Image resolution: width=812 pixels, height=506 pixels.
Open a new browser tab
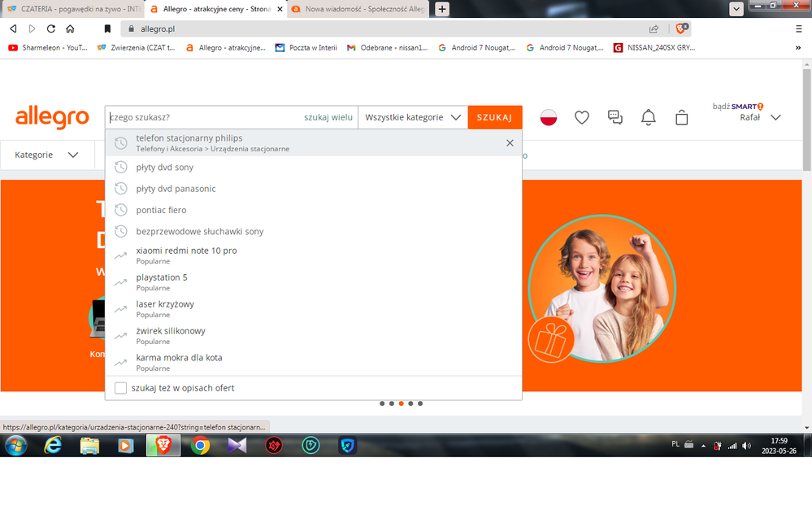[x=441, y=9]
